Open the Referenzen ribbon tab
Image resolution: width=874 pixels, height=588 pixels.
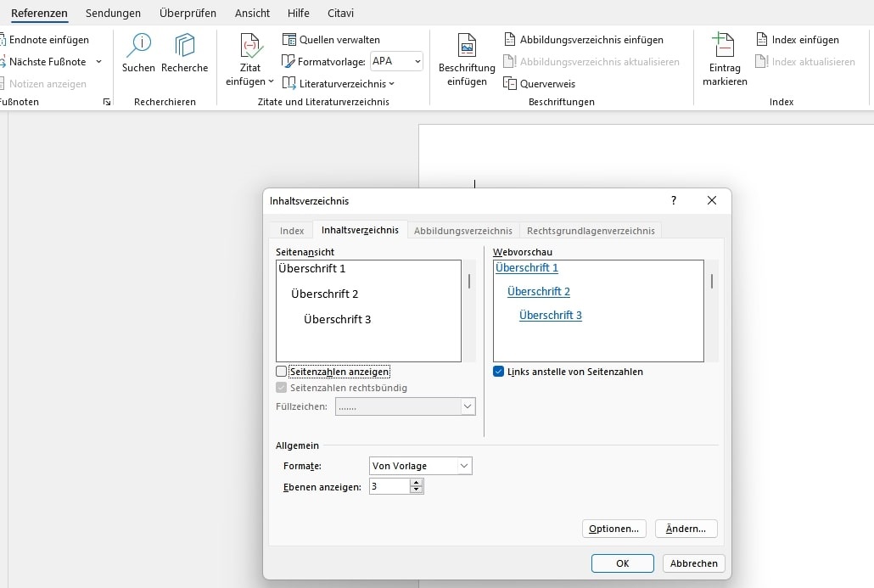[x=39, y=13]
